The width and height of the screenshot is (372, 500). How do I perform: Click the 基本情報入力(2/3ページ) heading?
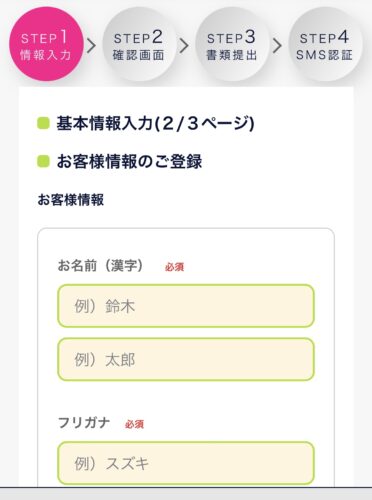(155, 123)
